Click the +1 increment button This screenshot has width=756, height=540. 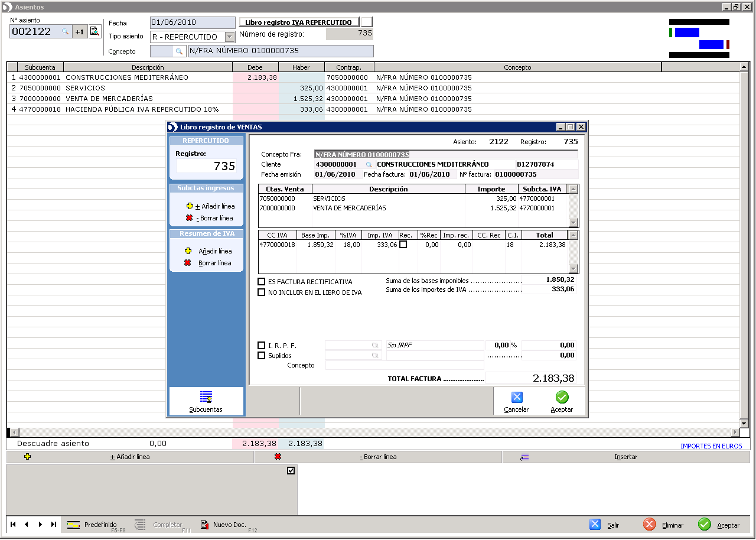point(80,32)
